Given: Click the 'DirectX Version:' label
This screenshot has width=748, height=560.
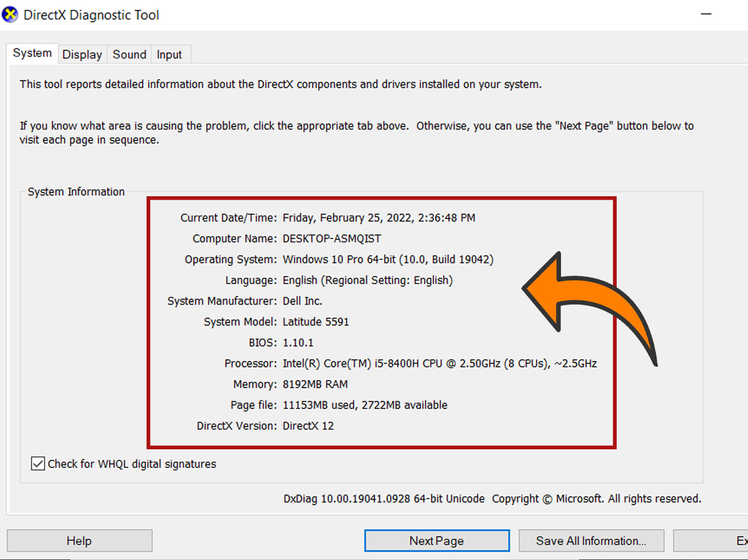Looking at the screenshot, I should tap(237, 426).
